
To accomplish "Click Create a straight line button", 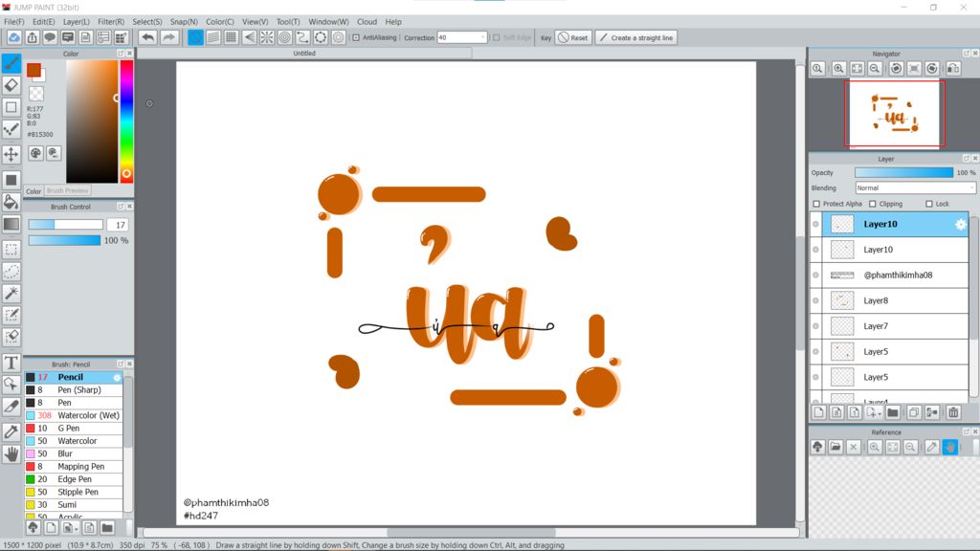I will (636, 37).
